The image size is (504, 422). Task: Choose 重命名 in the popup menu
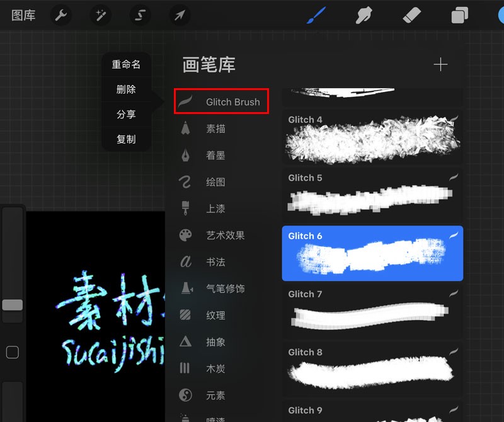coord(126,64)
